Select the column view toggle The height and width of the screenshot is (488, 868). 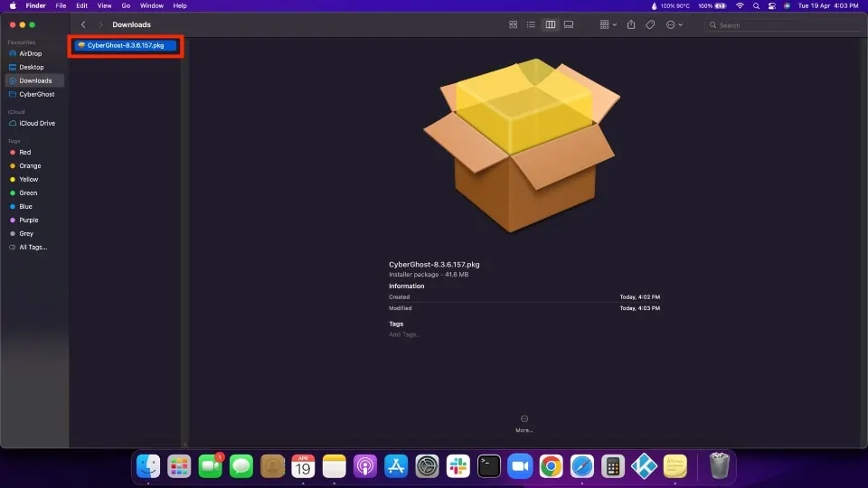[x=550, y=24]
